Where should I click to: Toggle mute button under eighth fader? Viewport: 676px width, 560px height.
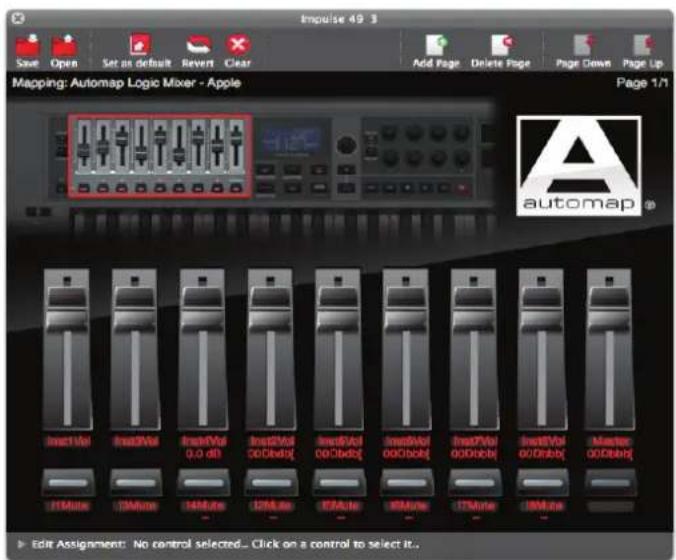542,482
